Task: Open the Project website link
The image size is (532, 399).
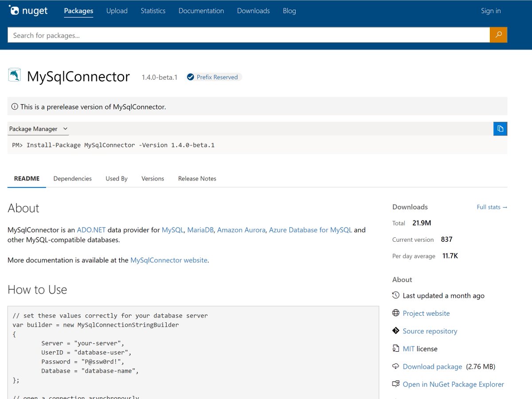Action: click(x=426, y=313)
